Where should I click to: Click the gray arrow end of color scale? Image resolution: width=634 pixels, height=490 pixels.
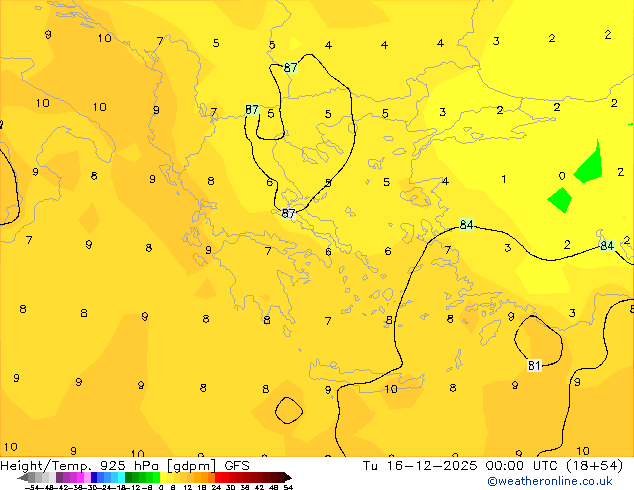[x=23, y=477]
